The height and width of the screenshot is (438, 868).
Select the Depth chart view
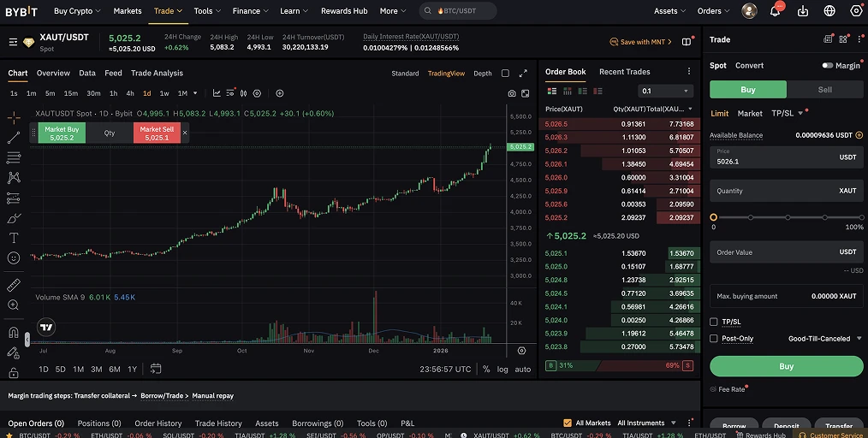tap(483, 73)
